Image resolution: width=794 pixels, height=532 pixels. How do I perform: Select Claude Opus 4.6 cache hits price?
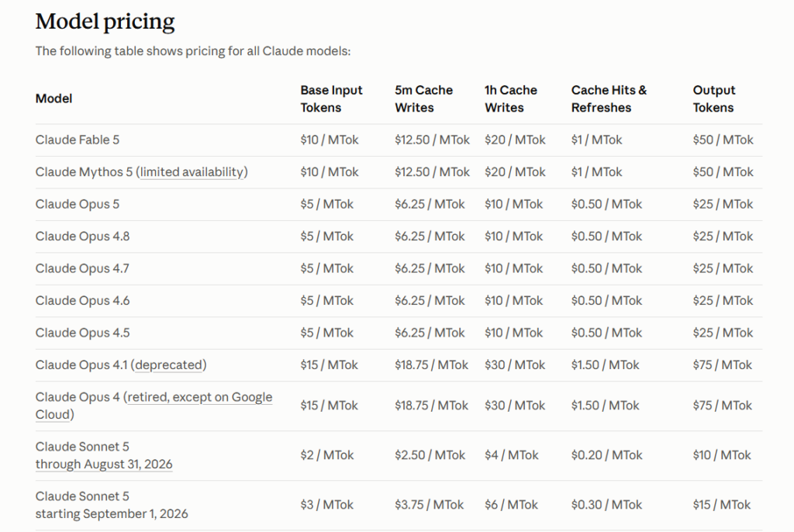(x=606, y=300)
